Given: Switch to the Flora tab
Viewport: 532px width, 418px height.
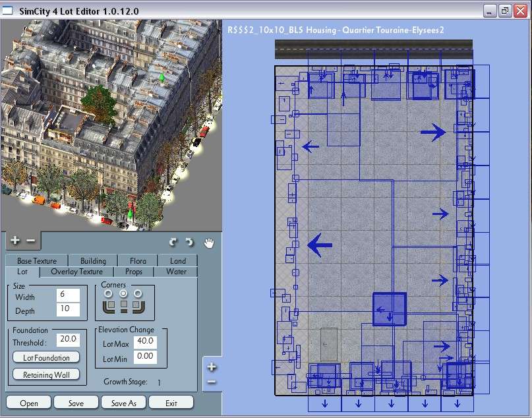Looking at the screenshot, I should [x=138, y=260].
